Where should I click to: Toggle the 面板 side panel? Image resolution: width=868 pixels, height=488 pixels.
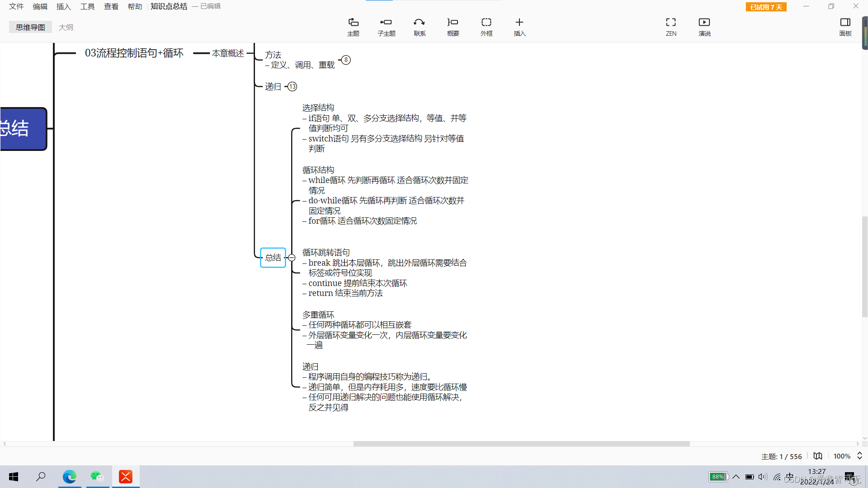click(845, 27)
